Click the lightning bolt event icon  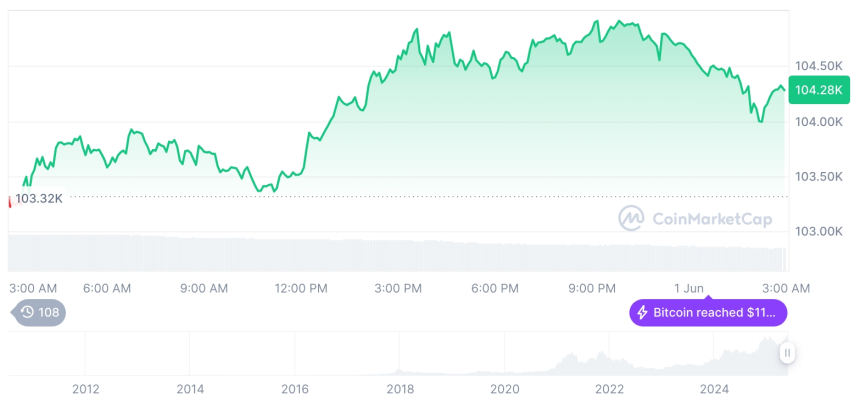[x=643, y=313]
